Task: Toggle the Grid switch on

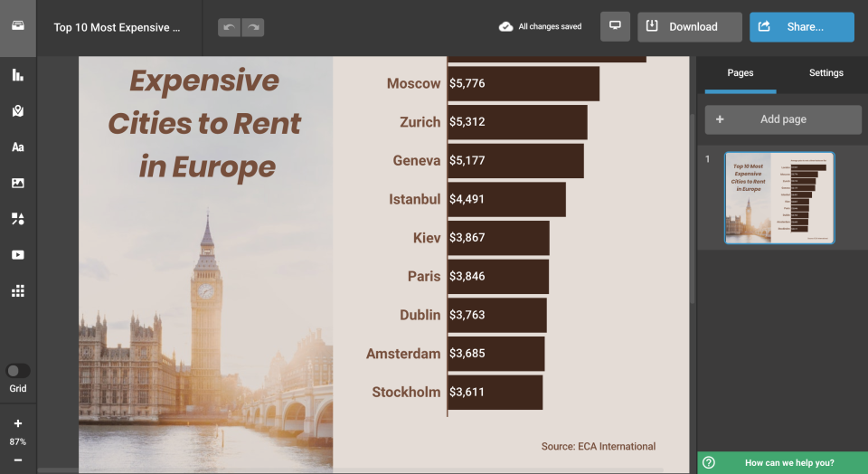Action: point(18,371)
